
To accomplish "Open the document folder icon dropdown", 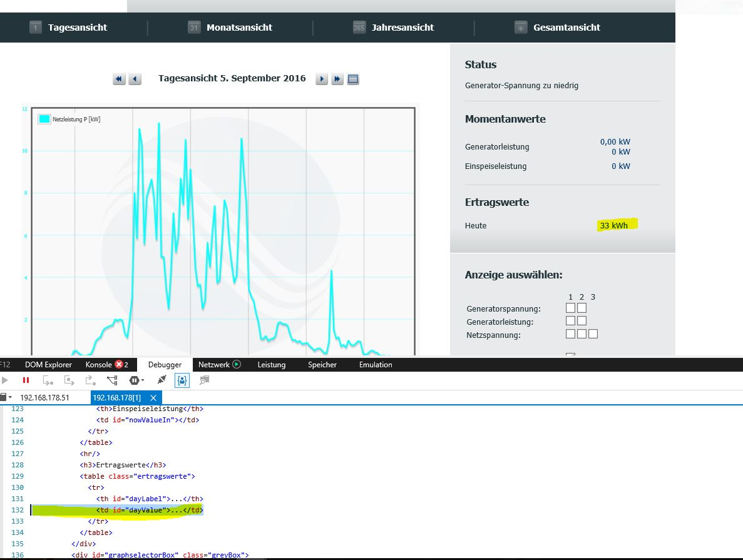I will pos(6,397).
